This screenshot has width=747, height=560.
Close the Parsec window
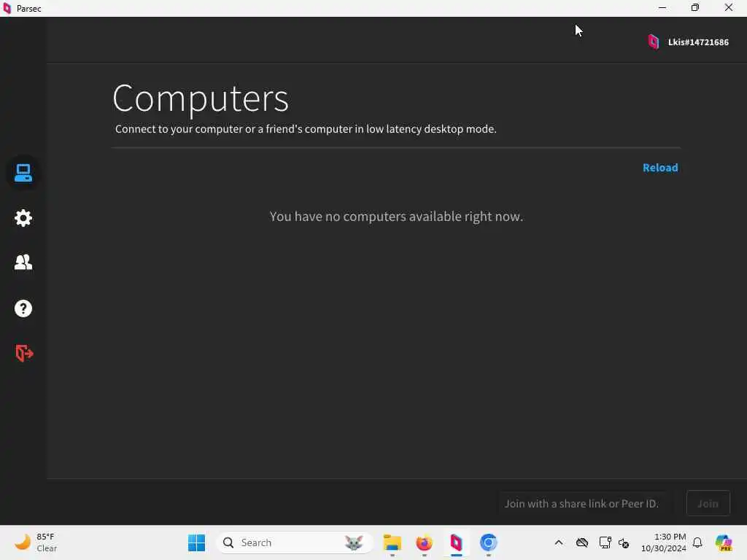[x=729, y=7]
